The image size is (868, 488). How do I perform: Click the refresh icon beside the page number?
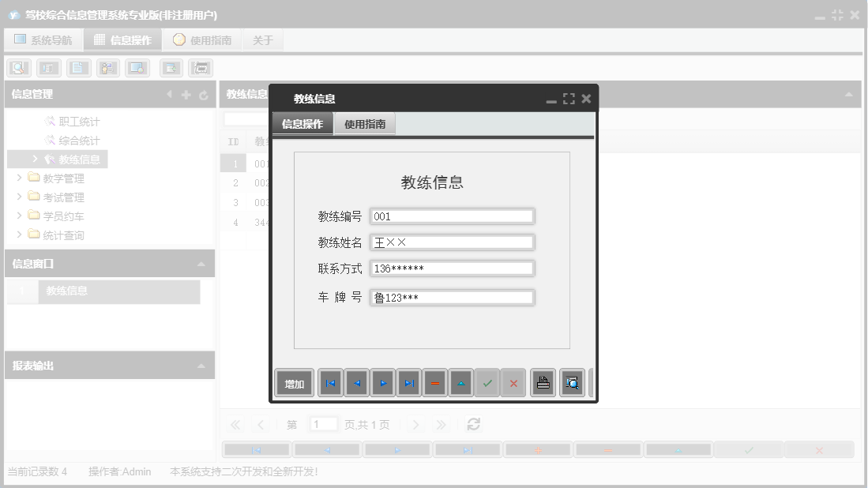pos(472,423)
